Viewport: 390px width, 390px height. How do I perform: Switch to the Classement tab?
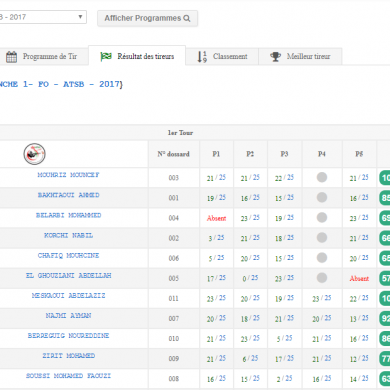pyautogui.click(x=222, y=56)
